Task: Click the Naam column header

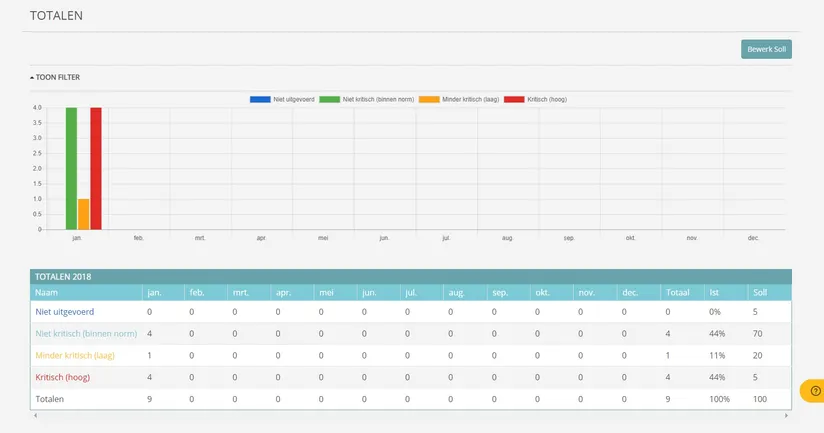Action: coord(46,293)
